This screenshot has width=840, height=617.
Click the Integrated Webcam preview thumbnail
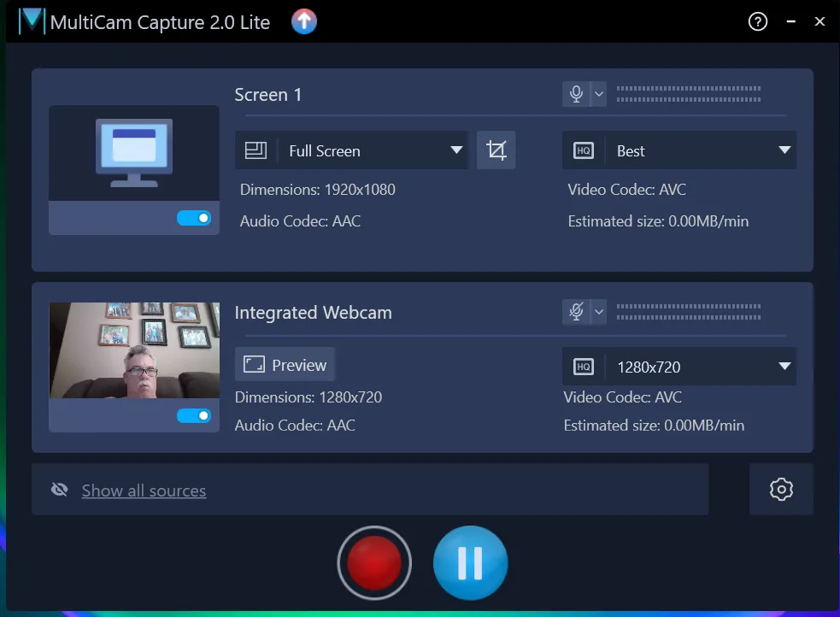tap(134, 350)
